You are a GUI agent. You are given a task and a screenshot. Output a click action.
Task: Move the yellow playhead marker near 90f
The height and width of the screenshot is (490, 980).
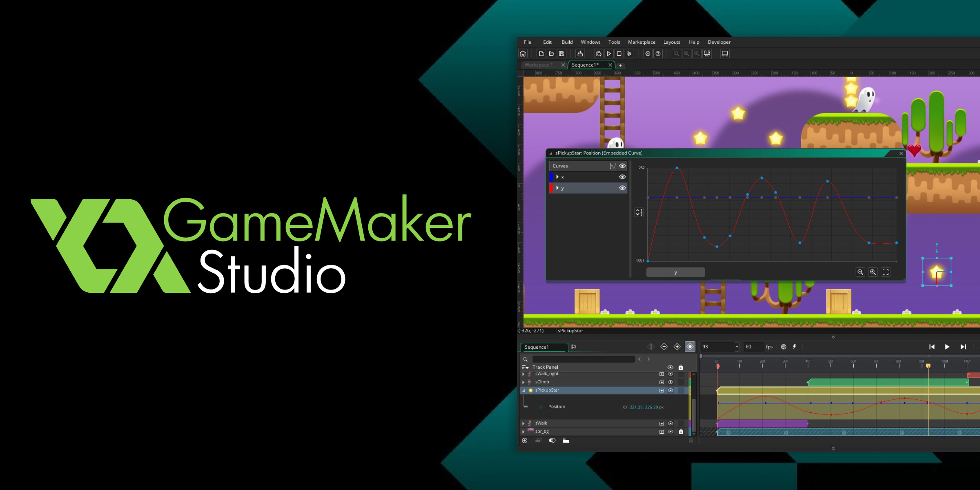(x=928, y=366)
